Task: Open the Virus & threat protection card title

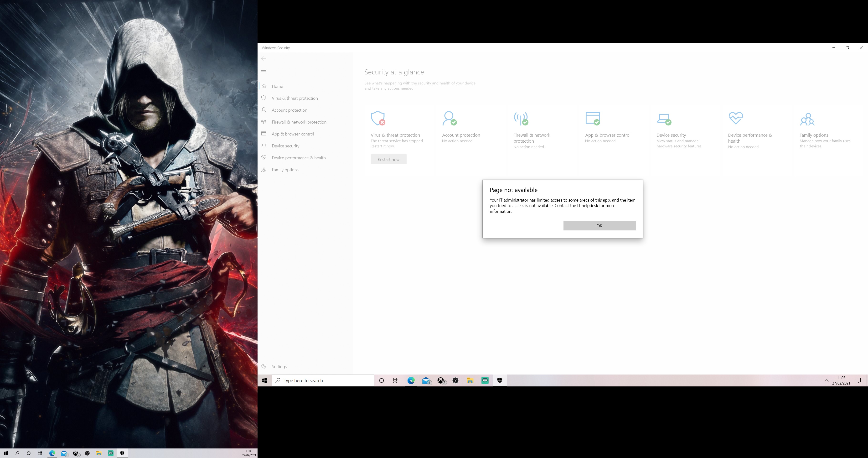Action: (x=395, y=135)
